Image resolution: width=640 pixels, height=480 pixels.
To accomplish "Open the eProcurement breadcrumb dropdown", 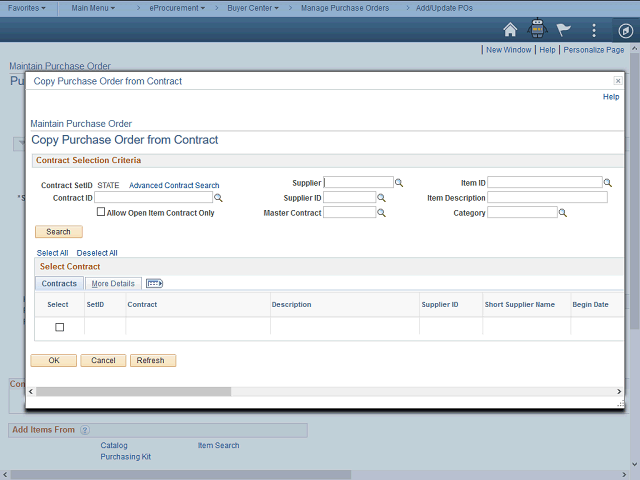I will point(176,7).
